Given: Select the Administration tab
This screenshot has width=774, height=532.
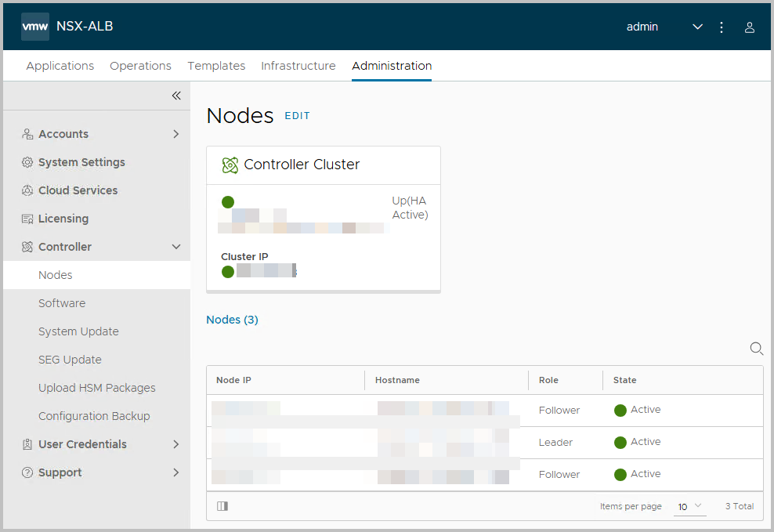Looking at the screenshot, I should pyautogui.click(x=392, y=66).
